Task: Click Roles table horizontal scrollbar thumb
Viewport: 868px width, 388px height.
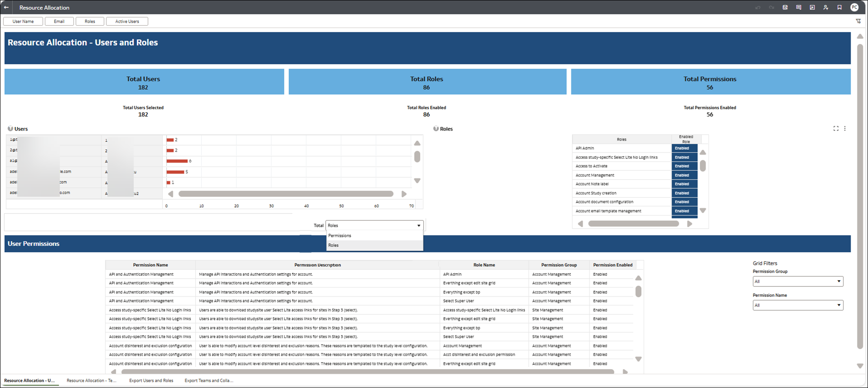Action: tap(633, 224)
